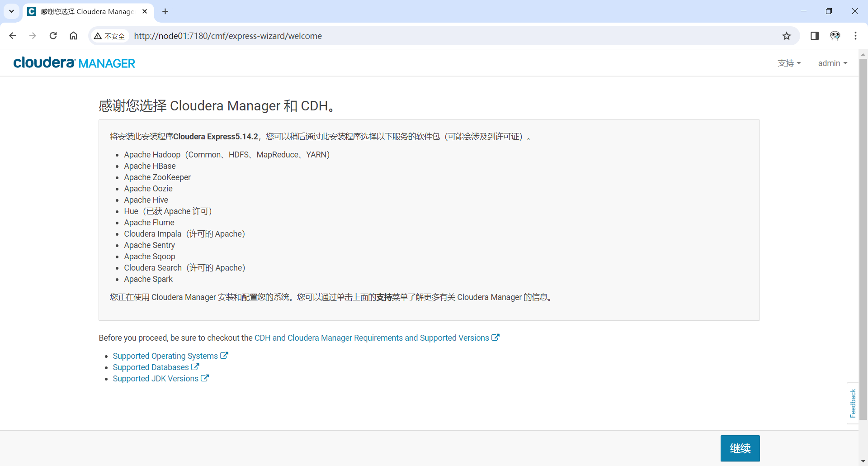The image size is (868, 466).
Task: Click the Cloudera Manager logo
Action: coord(74,63)
